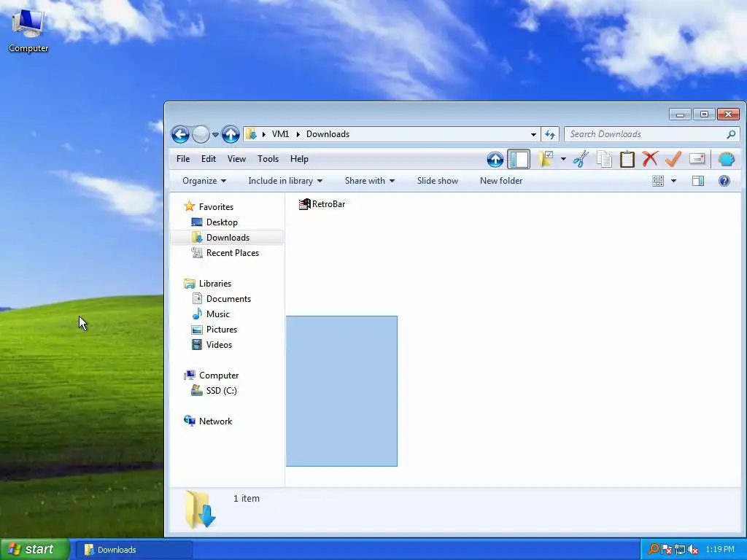The height and width of the screenshot is (560, 747).
Task: Open the Music library
Action: tap(217, 314)
